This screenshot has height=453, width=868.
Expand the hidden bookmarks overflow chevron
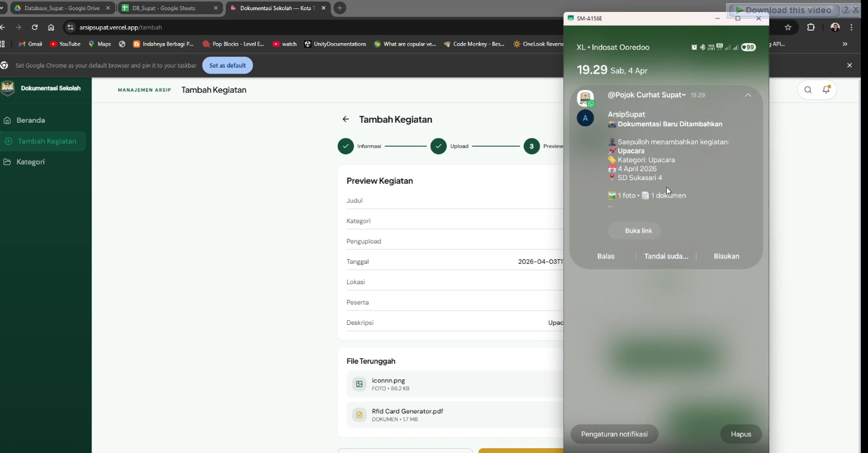845,44
